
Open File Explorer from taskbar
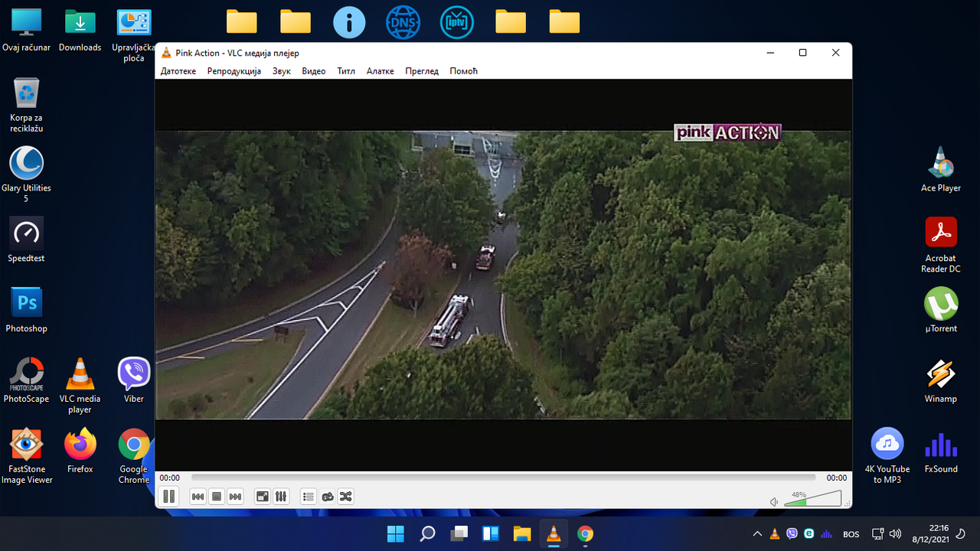coord(521,534)
